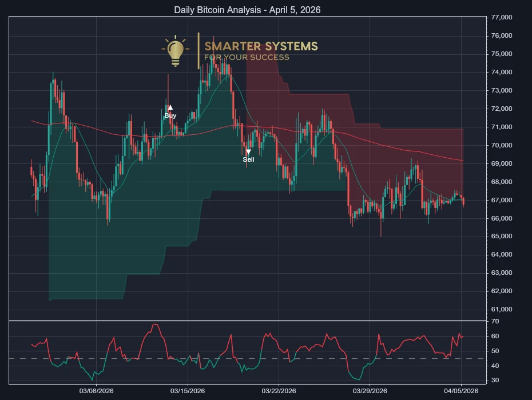Click the 'Buy' text label on the chart
Image resolution: width=532 pixels, height=400 pixels.
170,115
